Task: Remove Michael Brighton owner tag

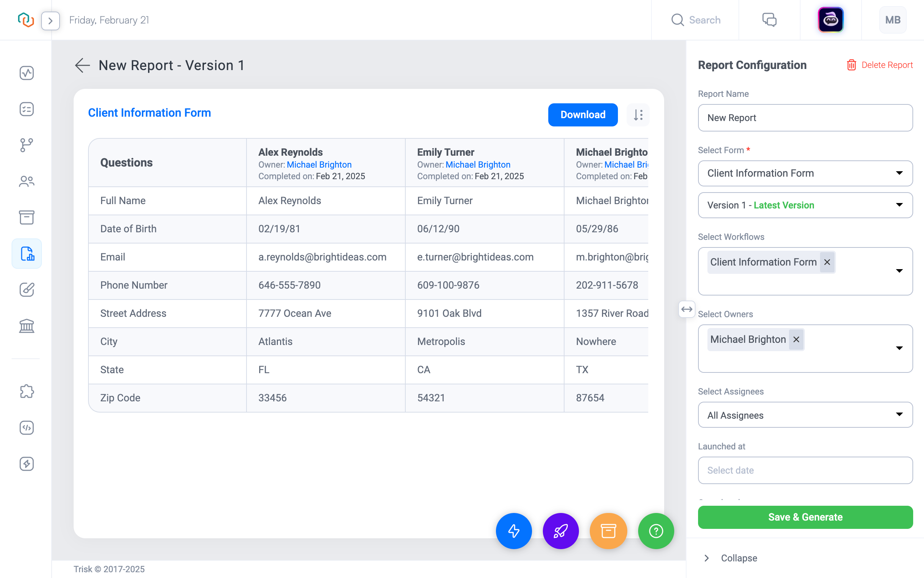Action: [796, 340]
